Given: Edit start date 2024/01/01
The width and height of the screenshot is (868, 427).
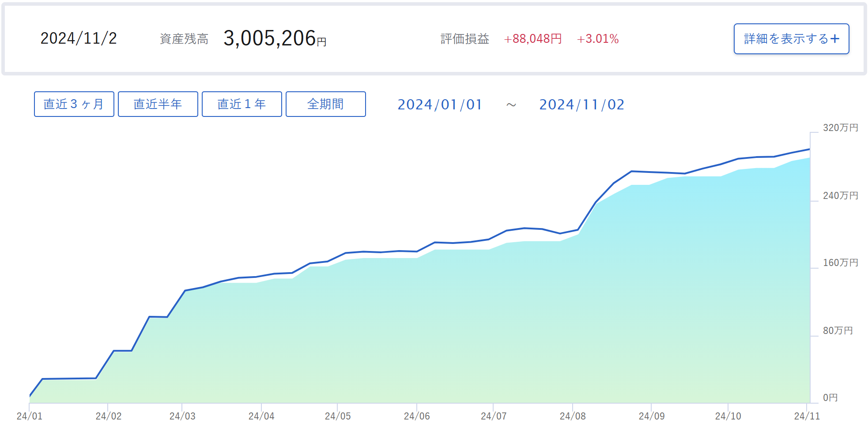Looking at the screenshot, I should point(440,105).
